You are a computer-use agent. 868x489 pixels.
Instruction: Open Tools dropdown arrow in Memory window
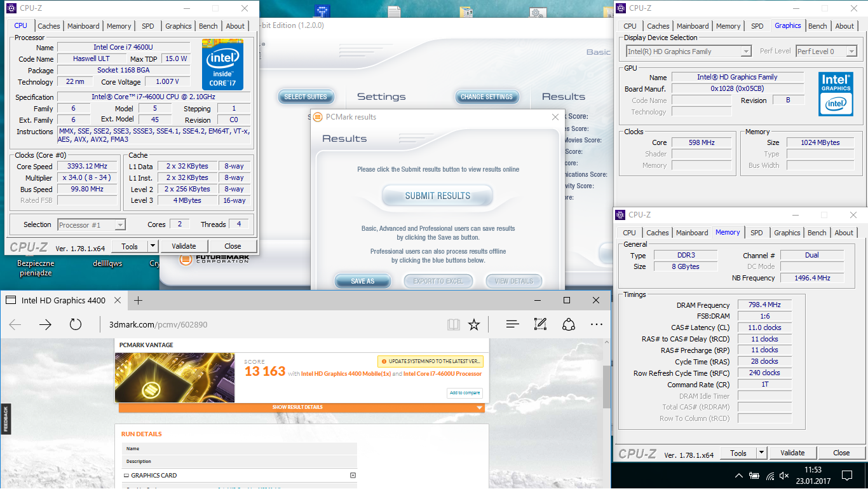point(761,453)
